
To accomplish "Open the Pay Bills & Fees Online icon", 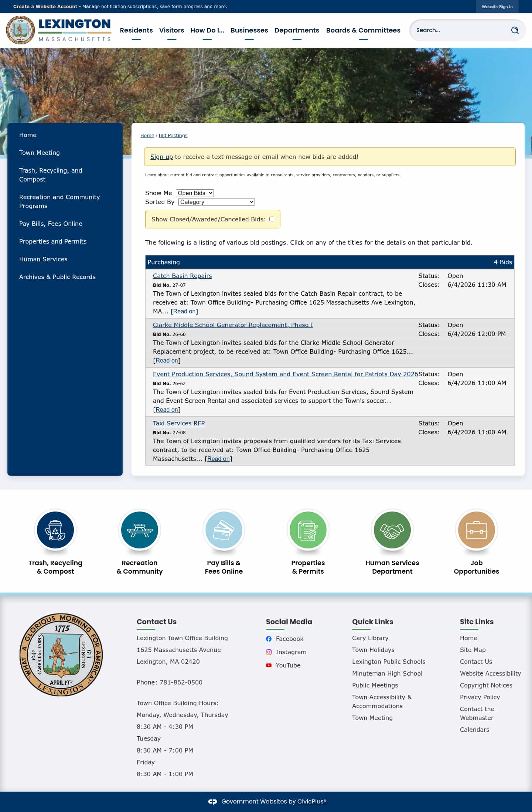I will tap(224, 530).
